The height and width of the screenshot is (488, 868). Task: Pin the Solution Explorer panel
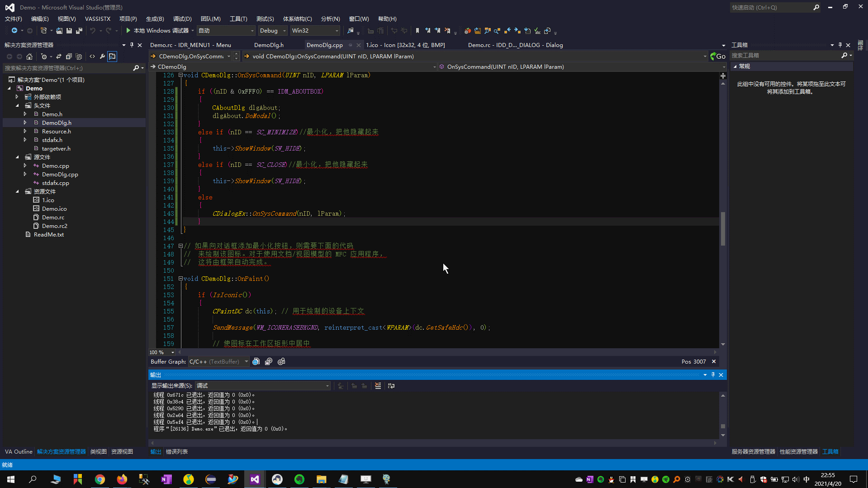(x=132, y=45)
